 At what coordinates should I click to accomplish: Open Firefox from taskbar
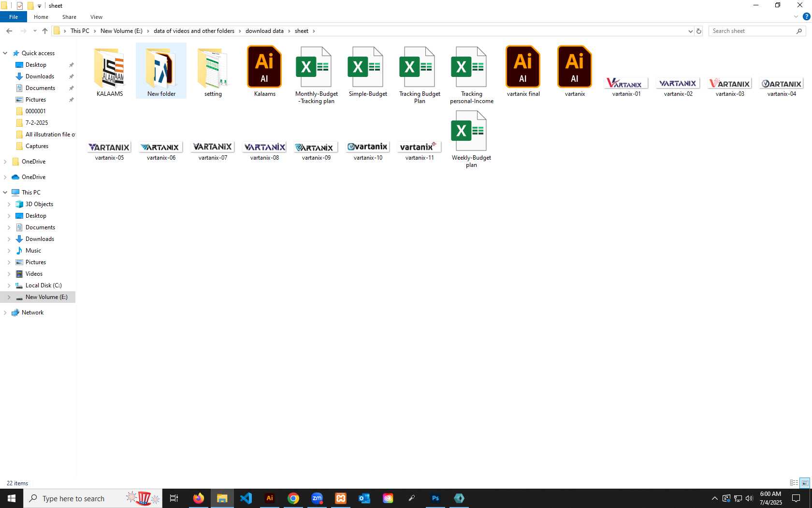(x=199, y=498)
